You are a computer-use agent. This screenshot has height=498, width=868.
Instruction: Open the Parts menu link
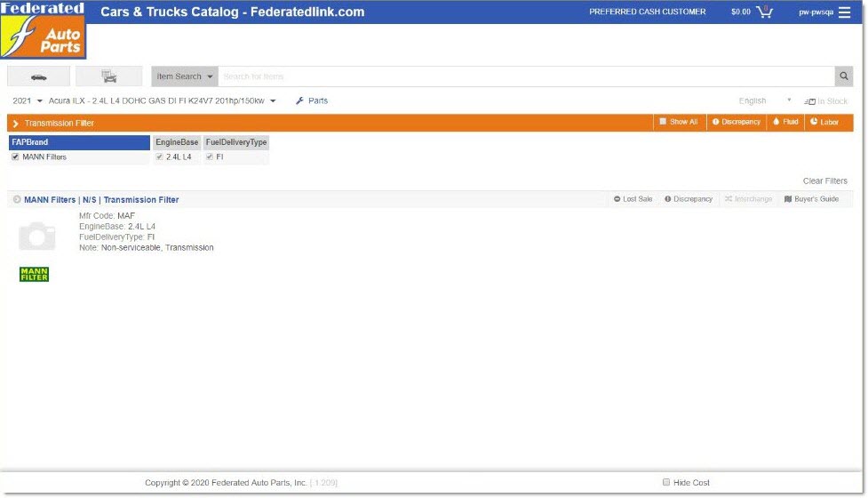[x=312, y=101]
